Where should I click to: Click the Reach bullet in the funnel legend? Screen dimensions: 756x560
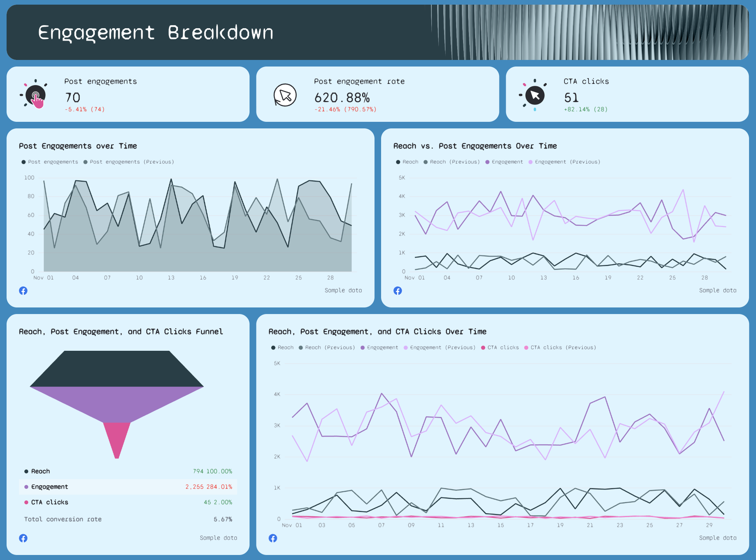click(x=26, y=471)
